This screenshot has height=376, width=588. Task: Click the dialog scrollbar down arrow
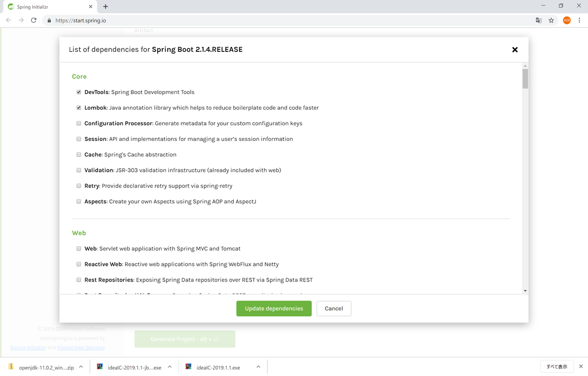click(525, 291)
